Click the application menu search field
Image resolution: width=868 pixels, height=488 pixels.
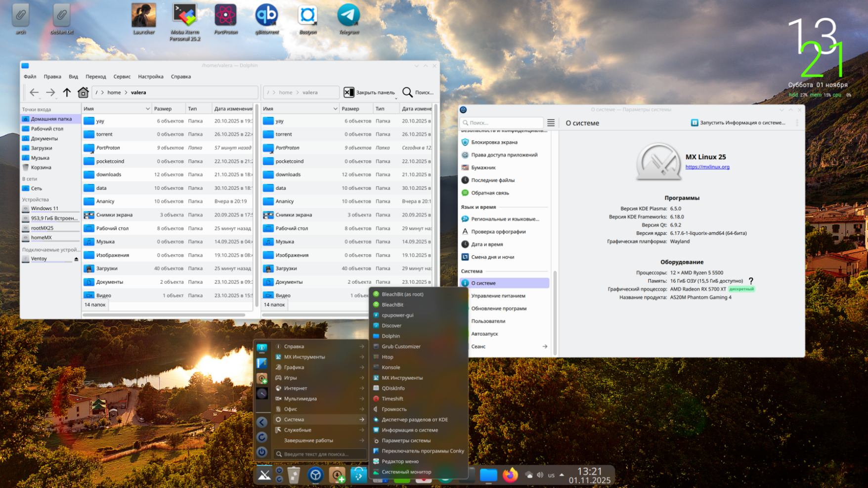pyautogui.click(x=319, y=454)
